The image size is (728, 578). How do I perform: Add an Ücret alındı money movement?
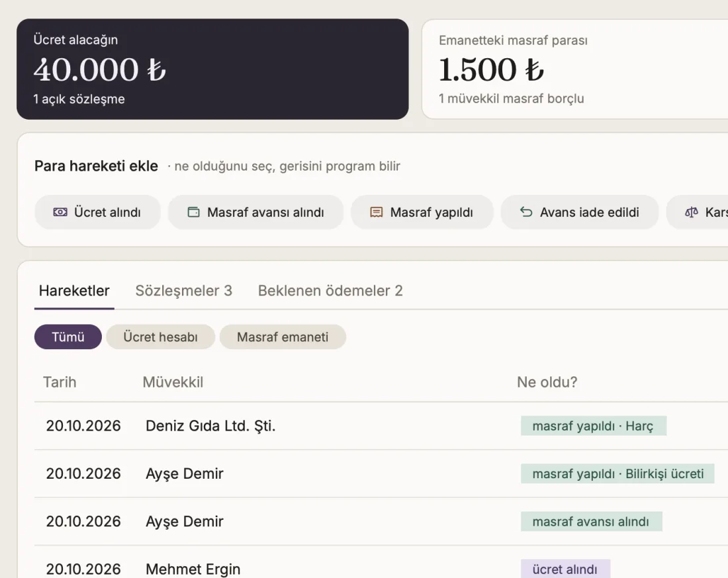(x=97, y=212)
